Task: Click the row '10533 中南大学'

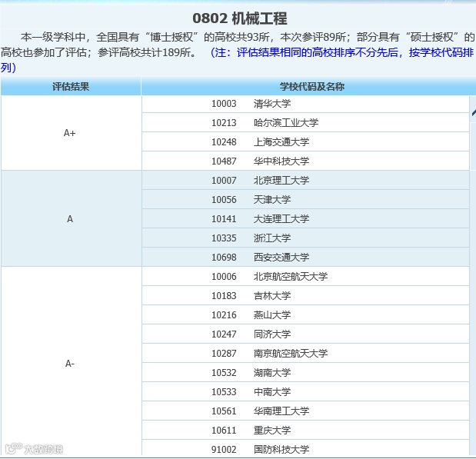Action: (305, 391)
